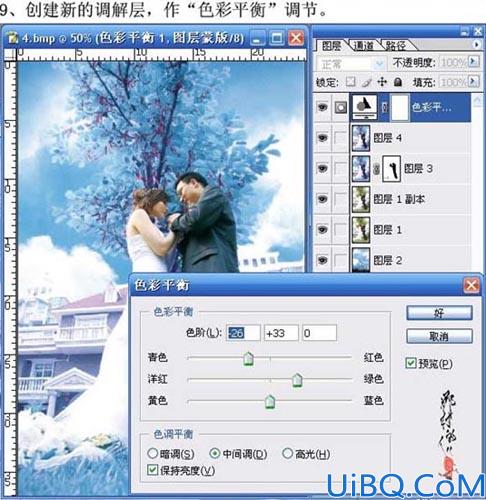Click the 黄色-蓝色 slider handle
Image resolution: width=486 pixels, height=500 pixels.
270,402
